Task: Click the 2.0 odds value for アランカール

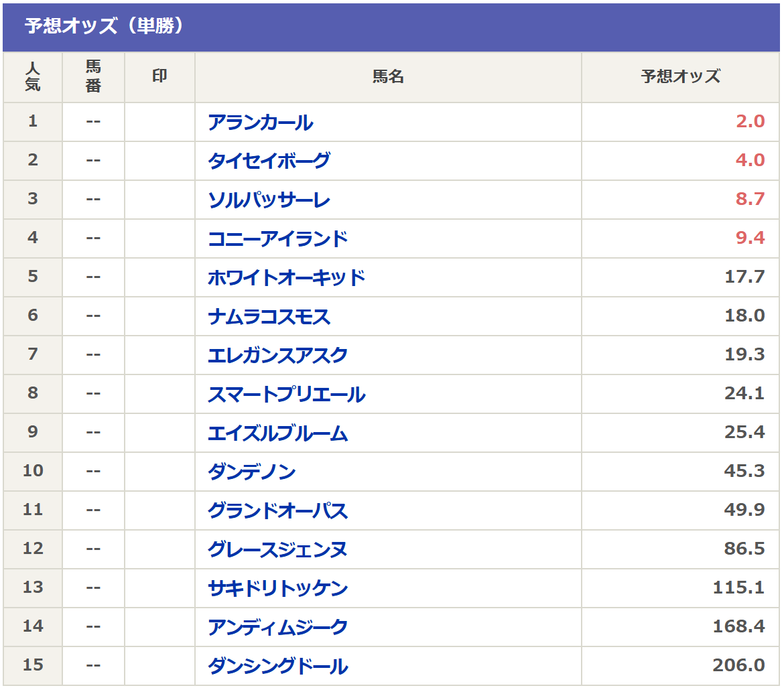Action: (x=750, y=122)
